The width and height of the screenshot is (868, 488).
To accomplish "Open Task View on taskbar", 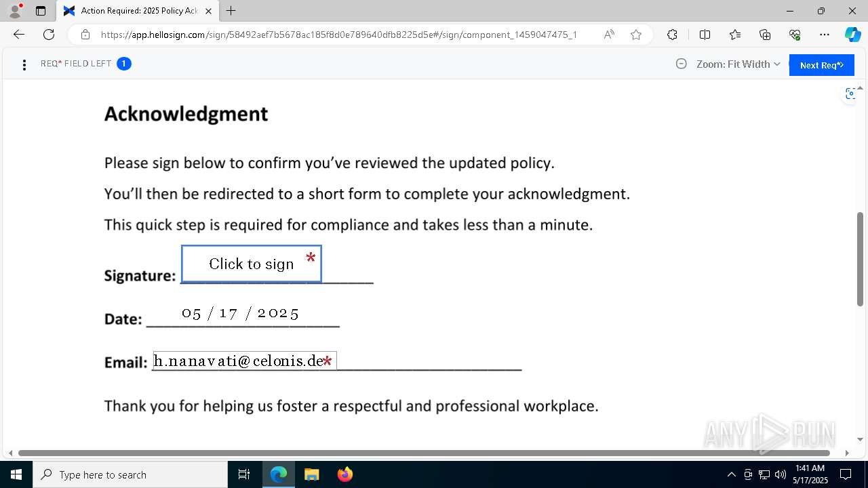I will pyautogui.click(x=244, y=474).
